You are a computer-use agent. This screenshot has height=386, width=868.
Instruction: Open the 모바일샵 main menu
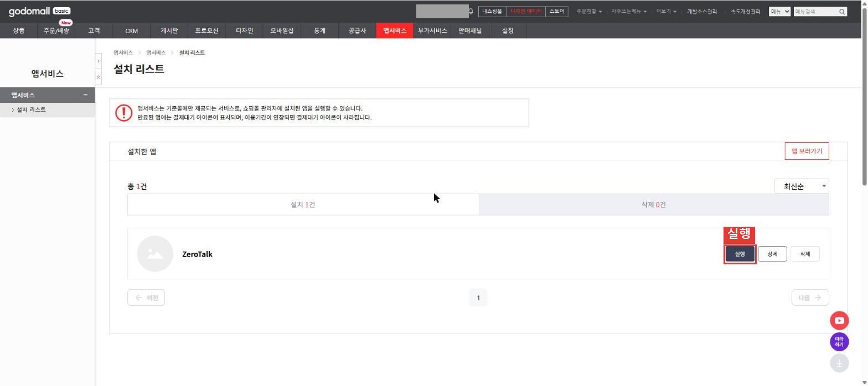pos(282,31)
